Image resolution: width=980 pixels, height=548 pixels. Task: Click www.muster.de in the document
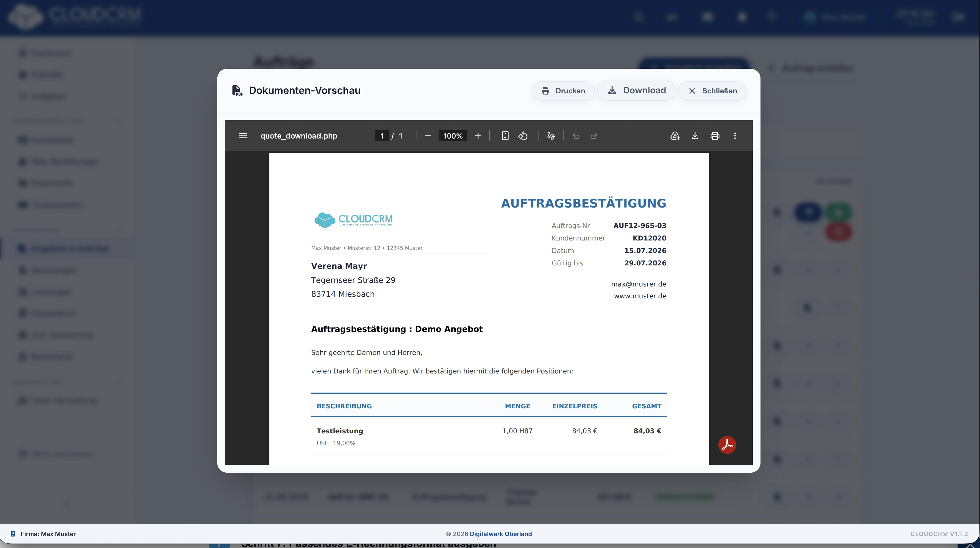(640, 296)
